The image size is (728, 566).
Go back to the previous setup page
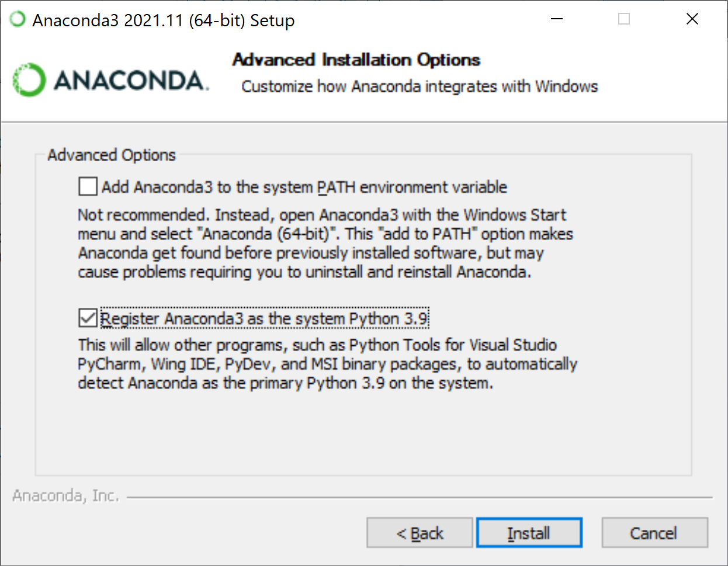(420, 533)
